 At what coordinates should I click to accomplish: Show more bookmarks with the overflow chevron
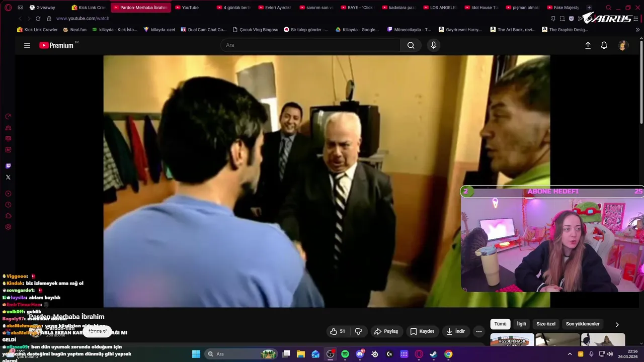638,30
